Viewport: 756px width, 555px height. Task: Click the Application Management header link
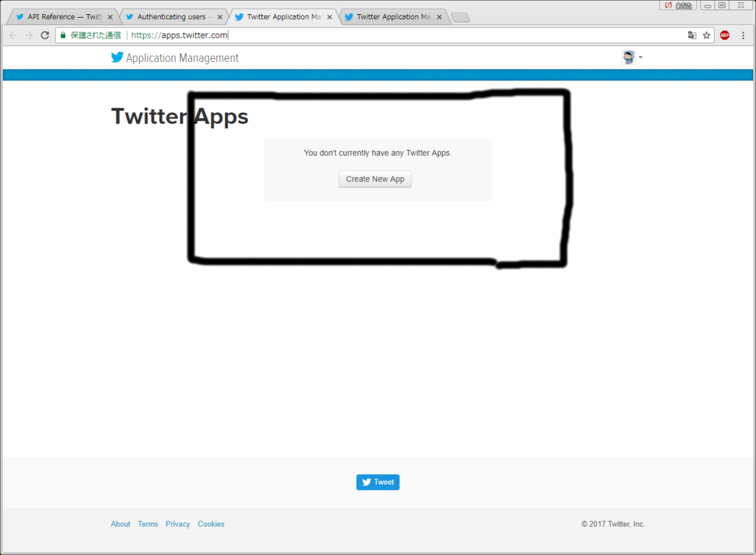click(x=182, y=58)
